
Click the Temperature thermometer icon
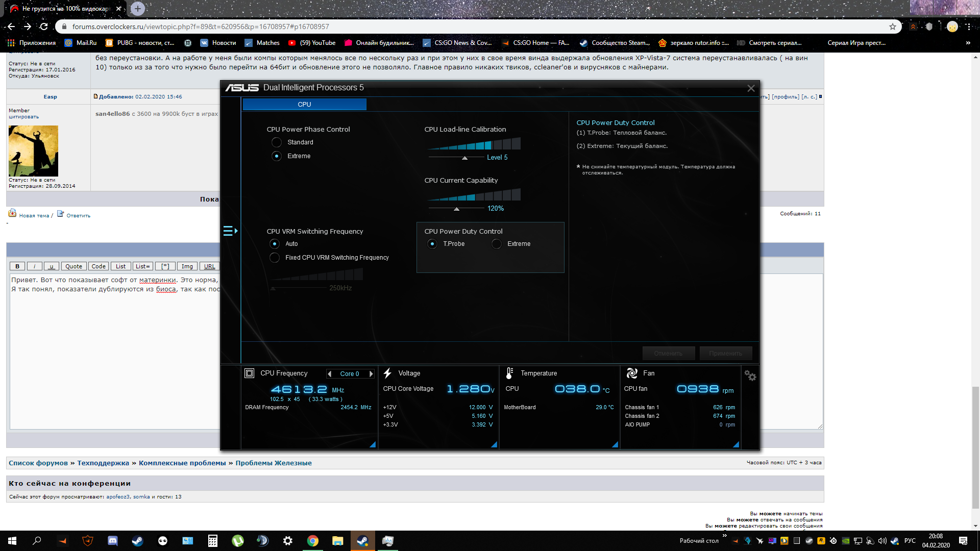pyautogui.click(x=509, y=373)
